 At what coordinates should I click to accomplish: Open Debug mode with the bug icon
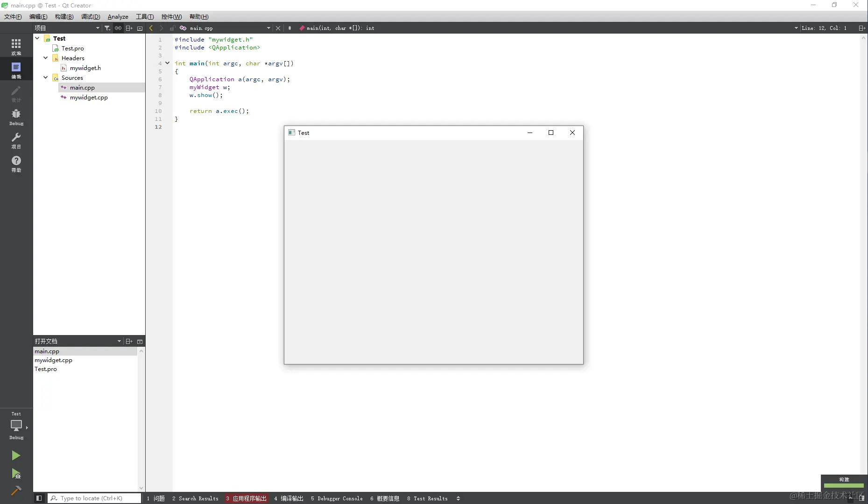click(x=16, y=117)
